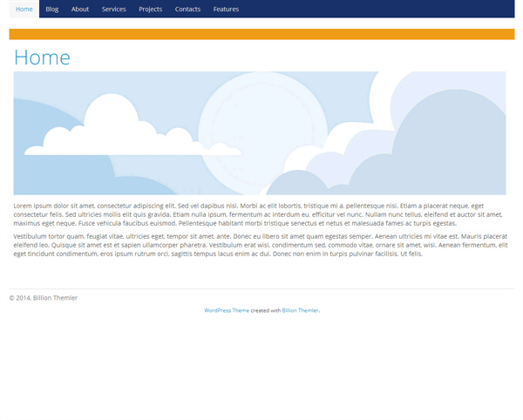Image resolution: width=523 pixels, height=420 pixels.
Task: Go to the Blog page
Action: pos(52,9)
